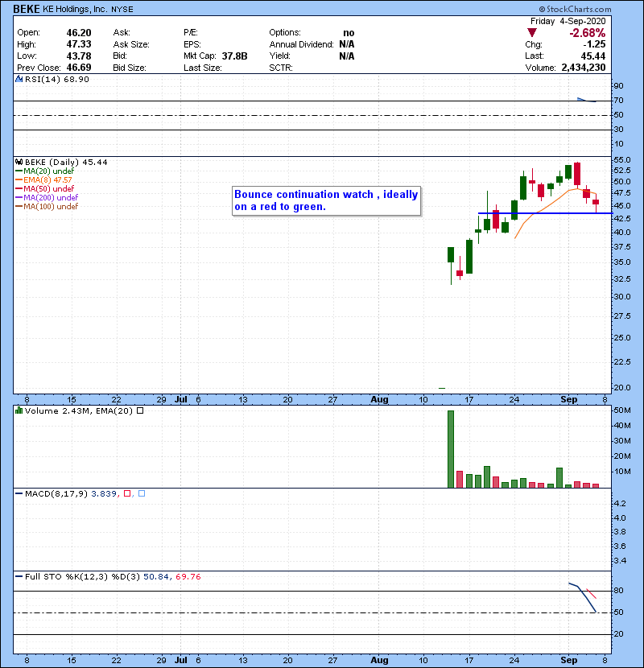
Task: Click the Sep label on the price chart axis
Action: tap(568, 399)
